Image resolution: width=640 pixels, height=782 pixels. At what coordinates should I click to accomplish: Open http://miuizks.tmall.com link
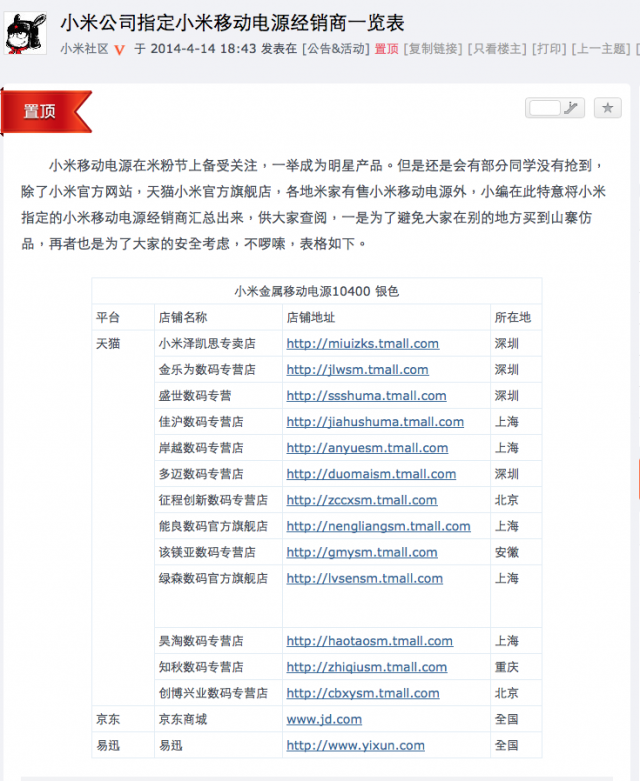point(363,344)
